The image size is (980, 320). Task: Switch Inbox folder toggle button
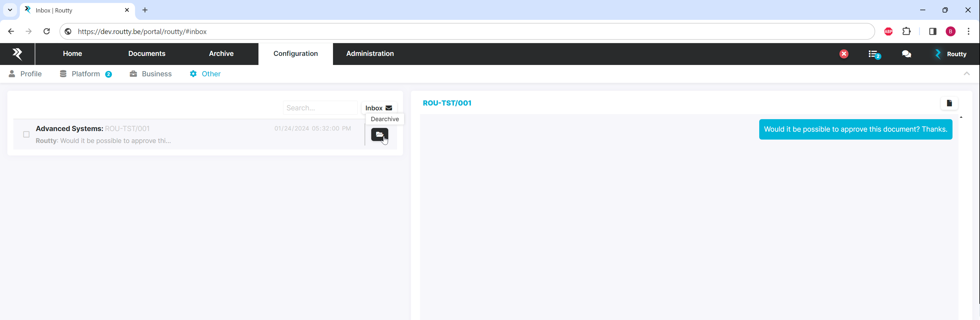[x=379, y=108]
